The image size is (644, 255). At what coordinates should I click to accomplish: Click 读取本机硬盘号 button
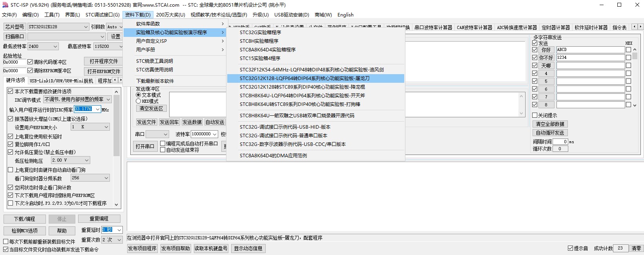(211, 248)
